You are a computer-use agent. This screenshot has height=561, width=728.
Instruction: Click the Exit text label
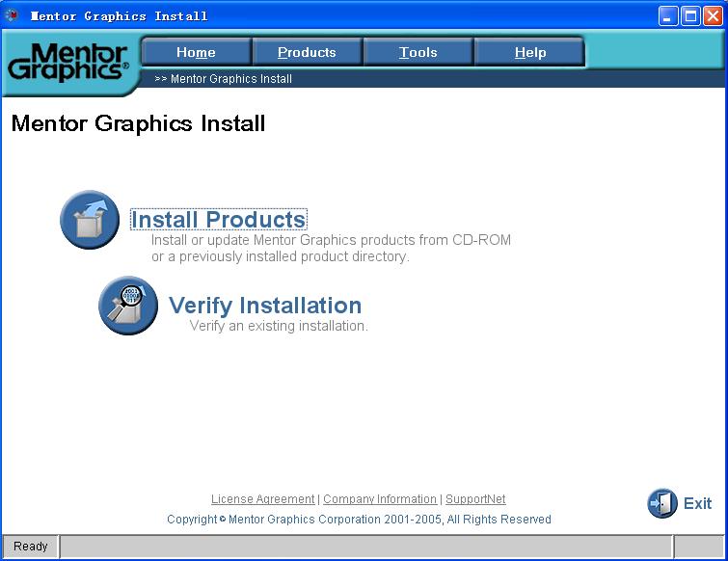pyautogui.click(x=697, y=503)
